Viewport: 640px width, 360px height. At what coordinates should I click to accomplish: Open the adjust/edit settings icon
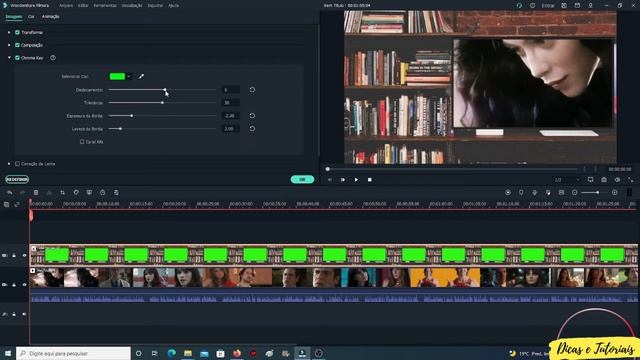tap(116, 192)
